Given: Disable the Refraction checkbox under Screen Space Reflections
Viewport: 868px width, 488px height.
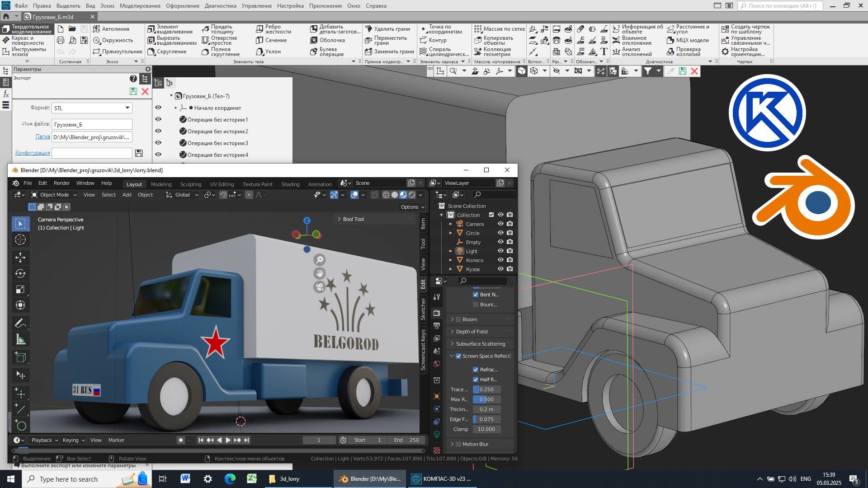Looking at the screenshot, I should pyautogui.click(x=476, y=369).
